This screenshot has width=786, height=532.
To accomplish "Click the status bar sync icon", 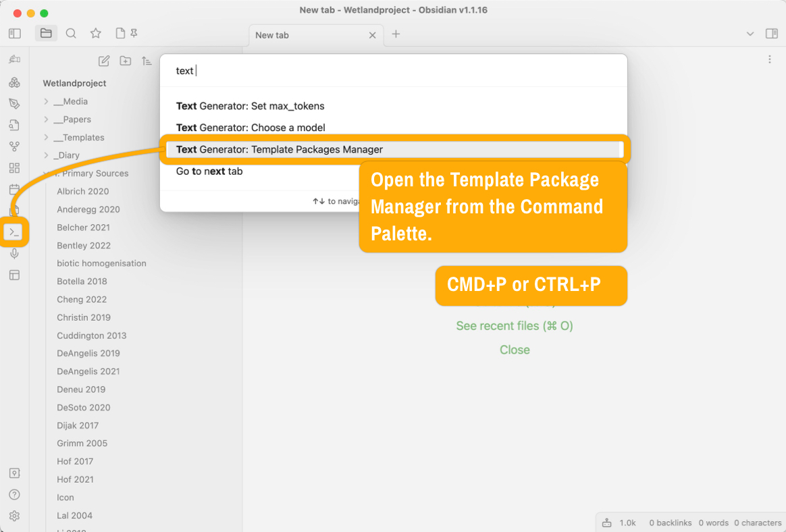I will coord(606,523).
